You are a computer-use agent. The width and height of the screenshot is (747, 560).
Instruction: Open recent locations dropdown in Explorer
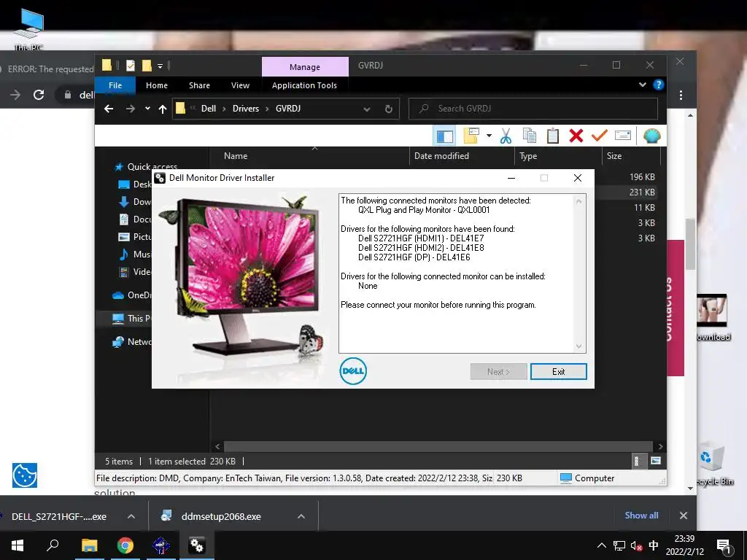[x=147, y=109]
